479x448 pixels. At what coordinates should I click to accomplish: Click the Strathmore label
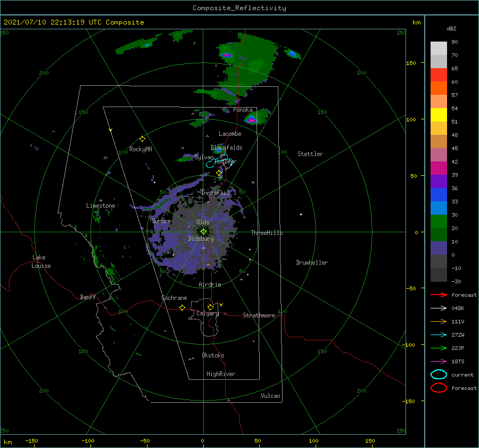[x=259, y=315]
